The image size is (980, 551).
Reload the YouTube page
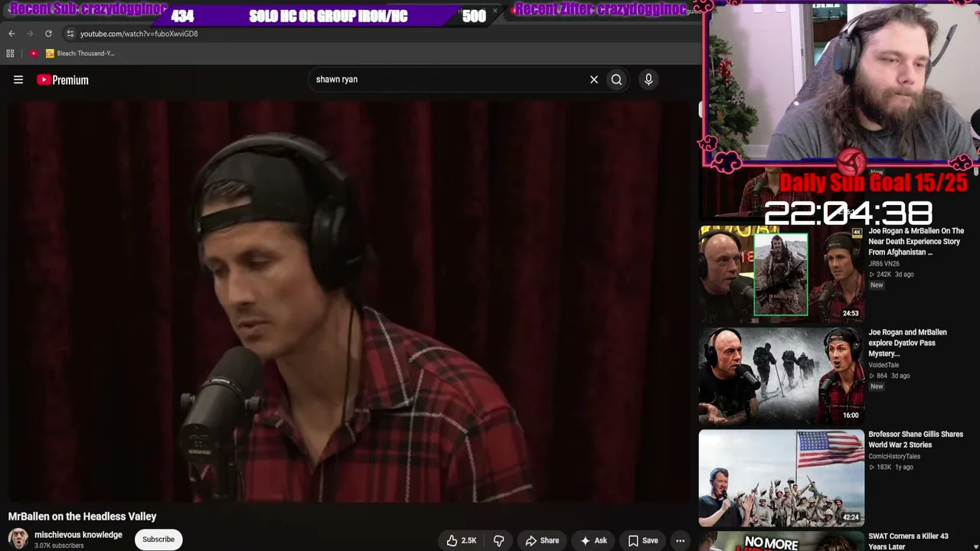click(48, 34)
